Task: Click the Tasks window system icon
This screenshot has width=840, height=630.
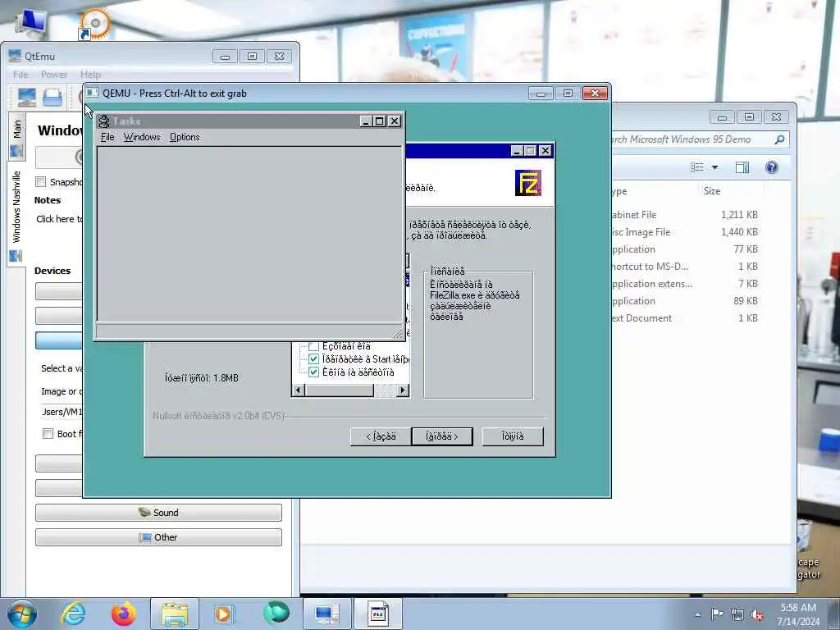Action: [104, 121]
